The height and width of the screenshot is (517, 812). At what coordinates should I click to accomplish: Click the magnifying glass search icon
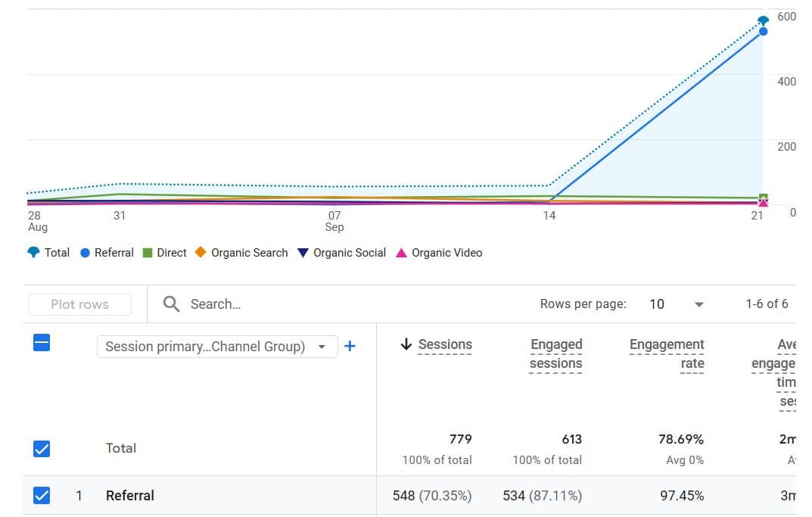(172, 304)
